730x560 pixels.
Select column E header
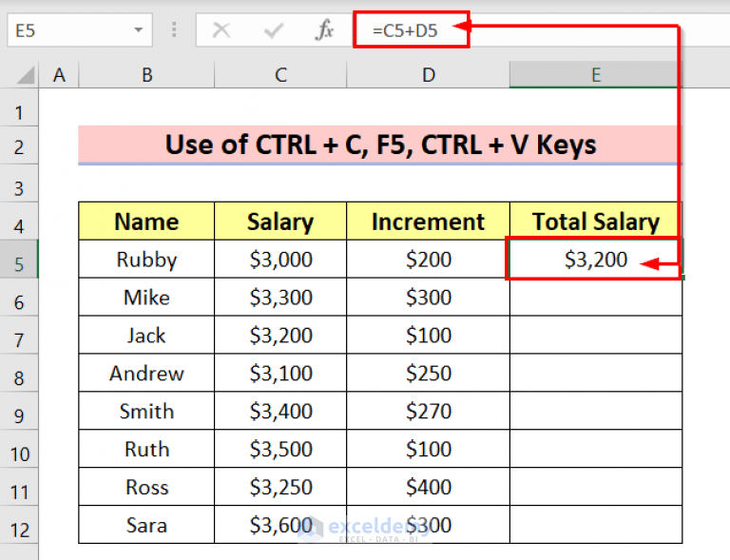pyautogui.click(x=596, y=74)
